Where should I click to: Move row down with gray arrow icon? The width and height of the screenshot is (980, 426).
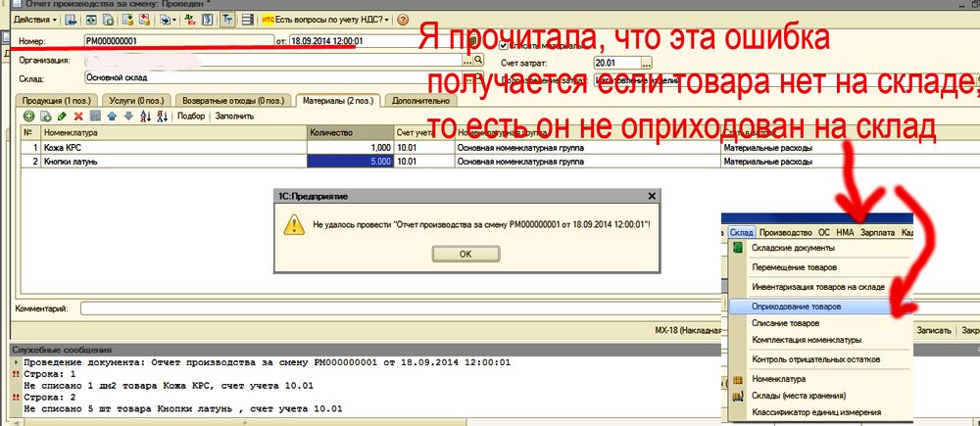pos(128,117)
